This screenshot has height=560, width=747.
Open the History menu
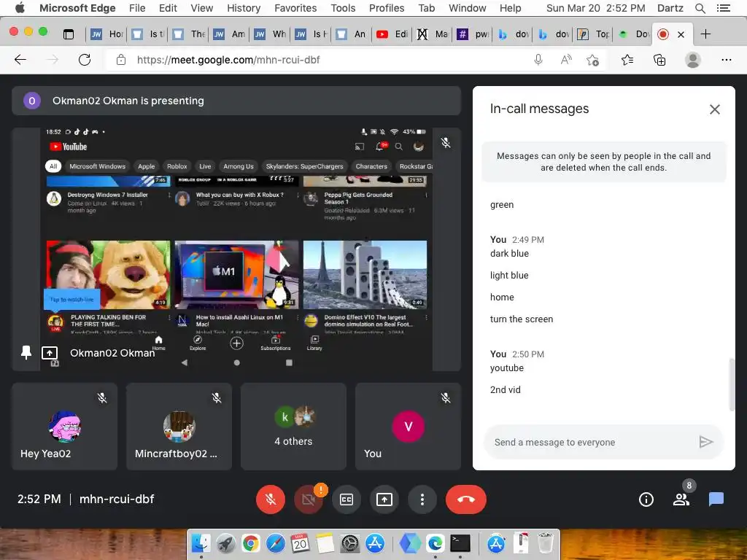click(x=244, y=8)
